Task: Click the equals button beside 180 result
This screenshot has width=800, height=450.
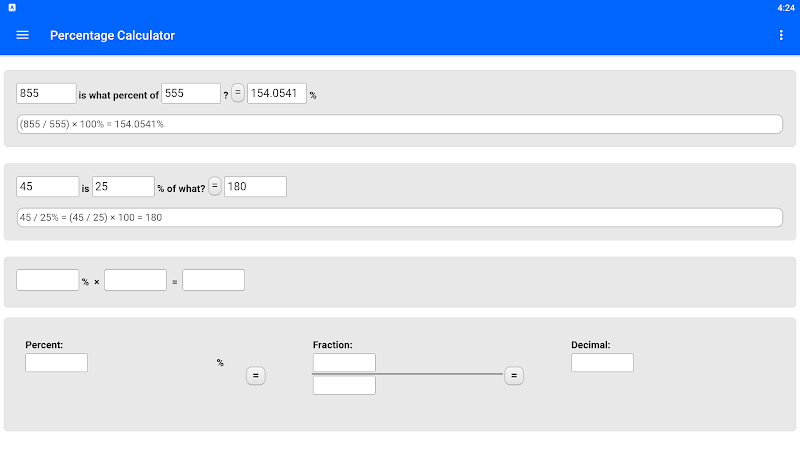Action: click(215, 186)
